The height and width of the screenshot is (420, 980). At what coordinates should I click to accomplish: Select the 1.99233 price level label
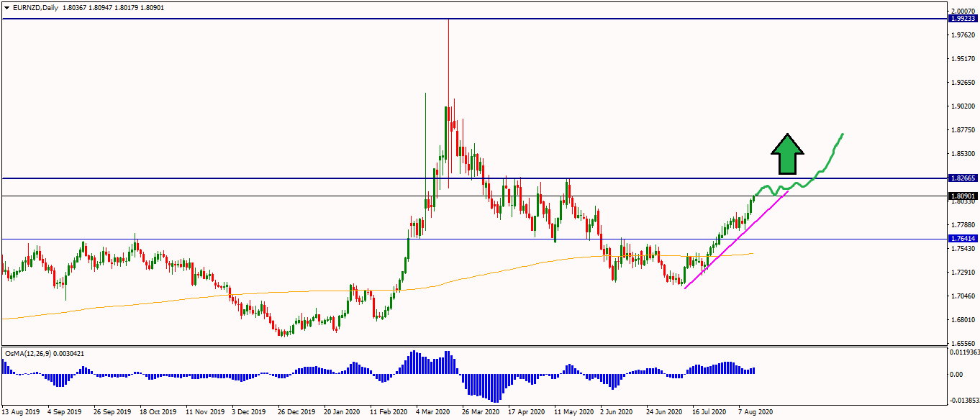point(962,19)
